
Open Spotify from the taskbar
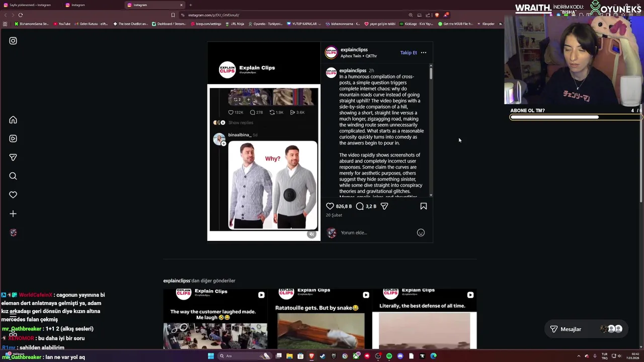pyautogui.click(x=389, y=356)
